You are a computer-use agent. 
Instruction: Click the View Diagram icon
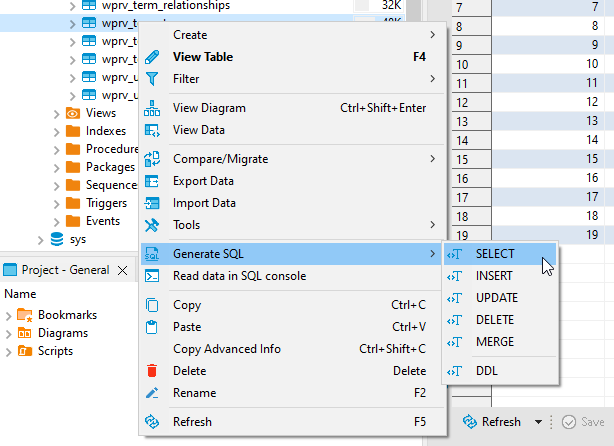click(x=152, y=108)
